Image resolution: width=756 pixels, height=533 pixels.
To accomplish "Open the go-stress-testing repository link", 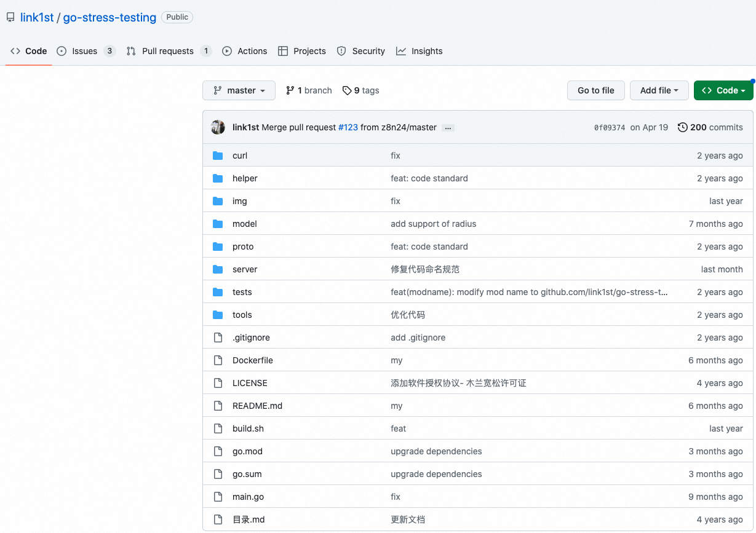I will [x=109, y=17].
